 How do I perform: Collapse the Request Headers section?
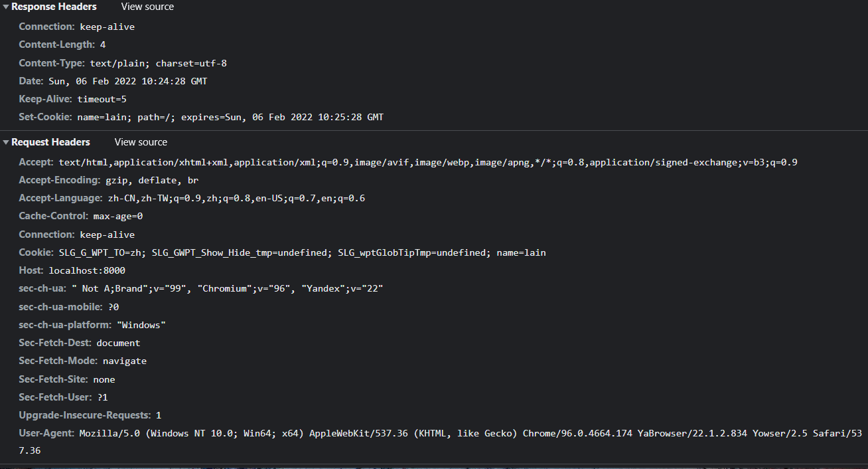tap(6, 142)
